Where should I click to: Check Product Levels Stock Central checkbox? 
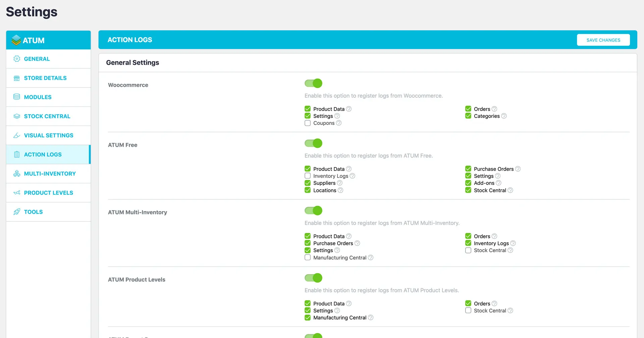click(x=468, y=310)
